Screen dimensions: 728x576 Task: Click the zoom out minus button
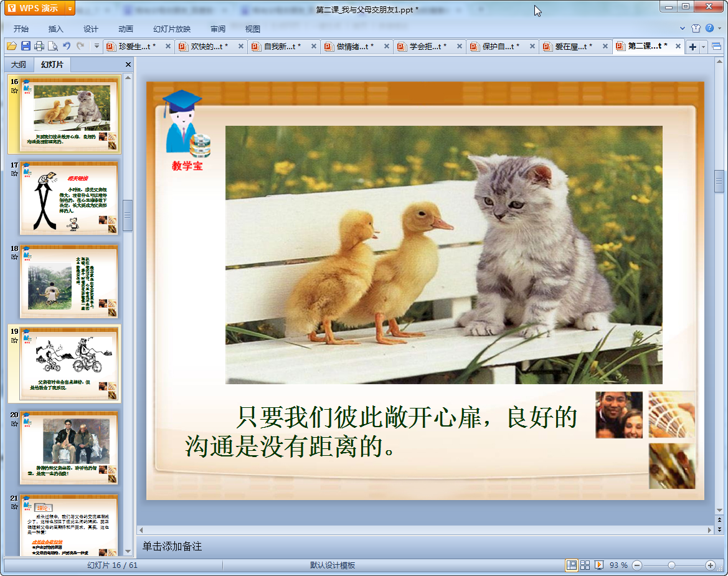click(x=637, y=565)
